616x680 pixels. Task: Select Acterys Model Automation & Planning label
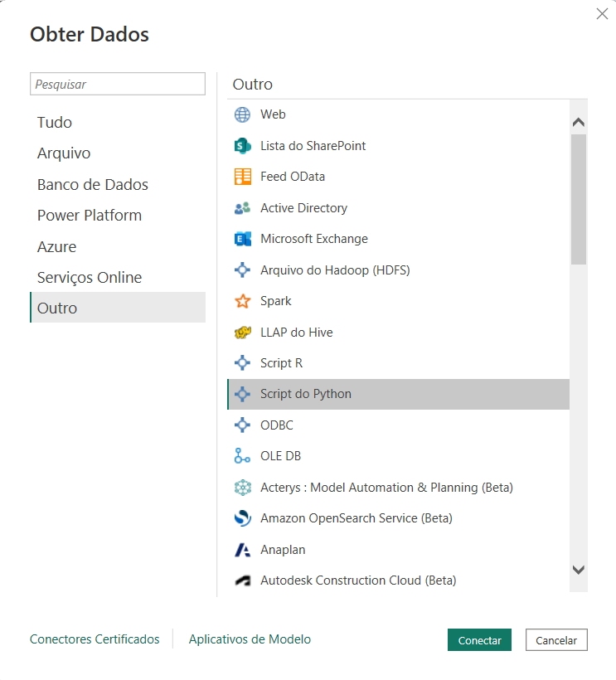click(386, 488)
